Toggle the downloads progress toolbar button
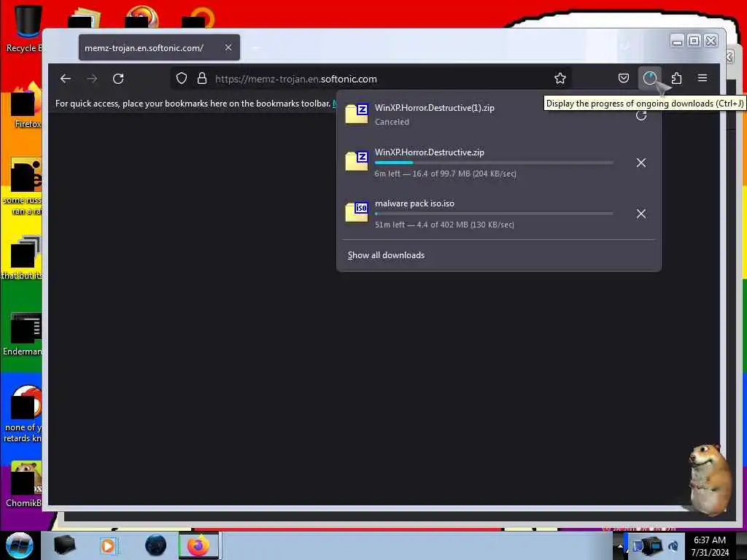 (650, 79)
